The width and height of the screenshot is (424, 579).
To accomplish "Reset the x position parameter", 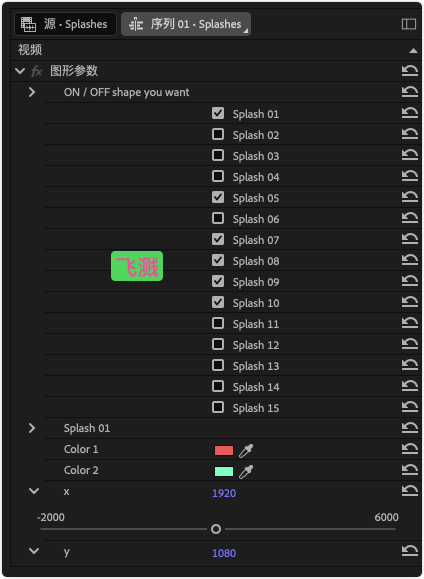I will pyautogui.click(x=410, y=490).
